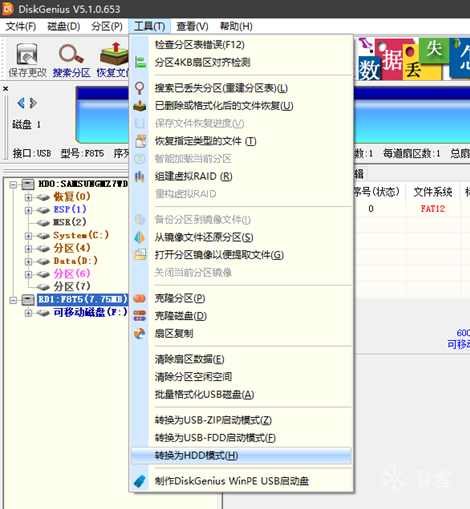The image size is (470, 509).
Task: Expand the Data(D:) partition node
Action: (28, 261)
